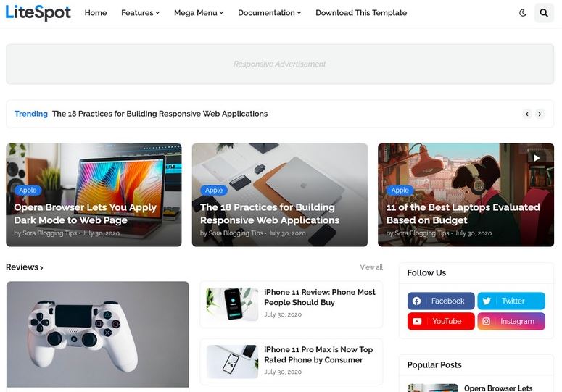Expand the Features dropdown menu
Image resolution: width=562 pixels, height=392 pixels.
tap(140, 13)
